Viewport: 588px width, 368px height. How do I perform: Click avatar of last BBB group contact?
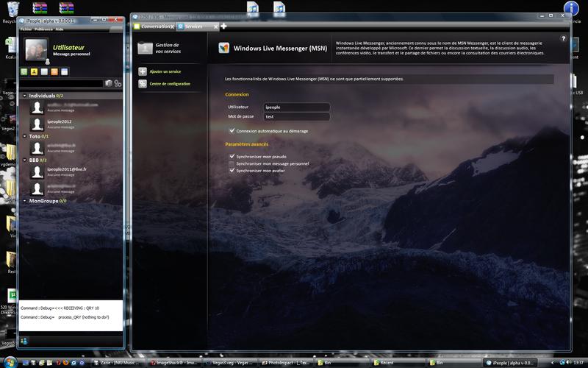(37, 188)
